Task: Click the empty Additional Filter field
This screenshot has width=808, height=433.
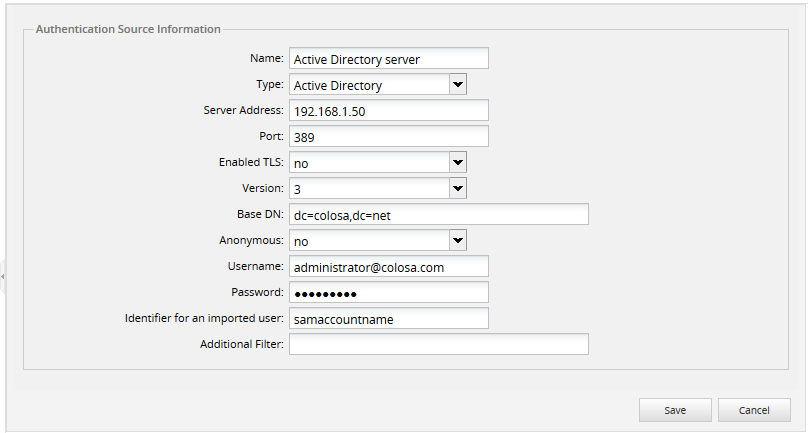Action: pos(438,344)
